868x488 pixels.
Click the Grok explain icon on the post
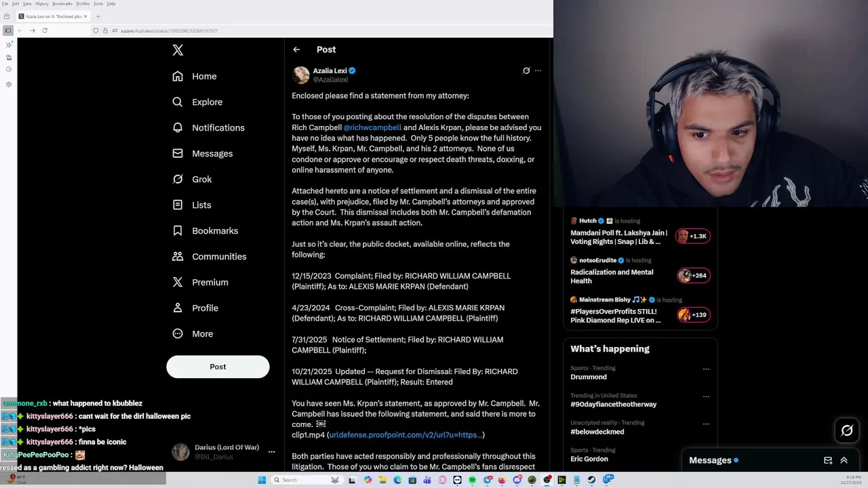[x=526, y=70]
